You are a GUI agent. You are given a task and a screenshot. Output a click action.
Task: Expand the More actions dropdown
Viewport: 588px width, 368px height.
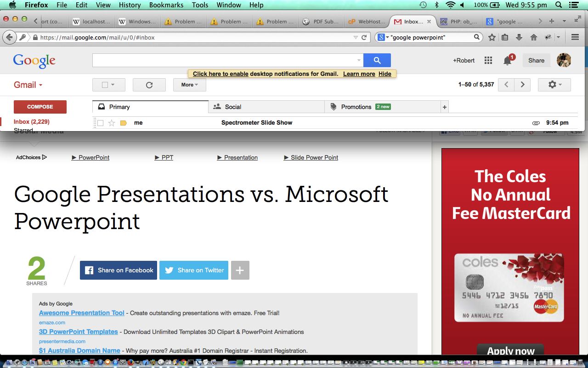tap(189, 85)
